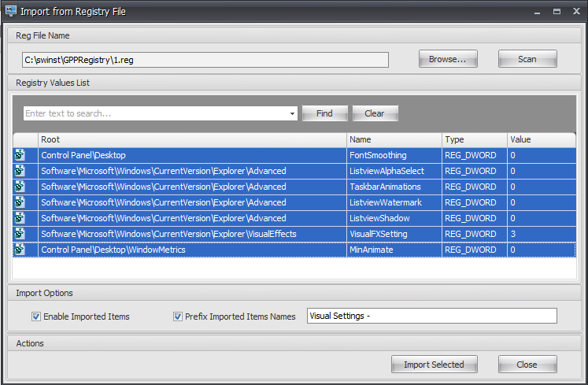Screen dimensions: 588x385
Task: Click the registry icon beside TaskbarAnimations row
Action: tap(20, 187)
